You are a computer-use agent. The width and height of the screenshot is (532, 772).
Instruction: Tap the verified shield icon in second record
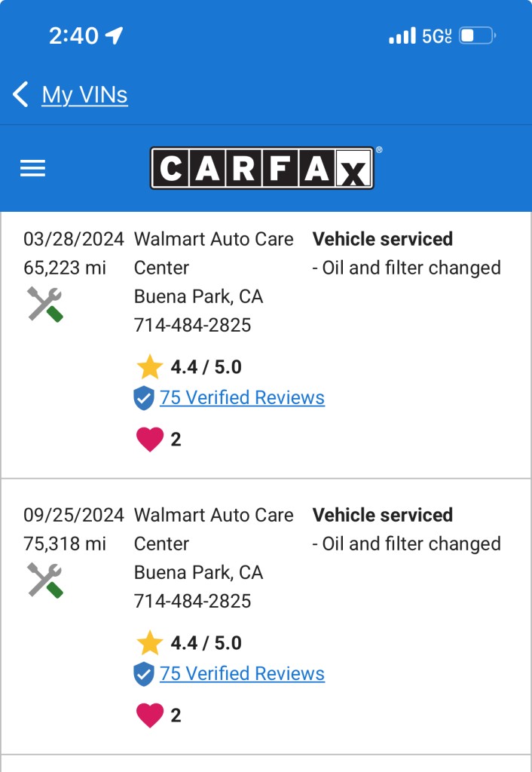(x=144, y=673)
